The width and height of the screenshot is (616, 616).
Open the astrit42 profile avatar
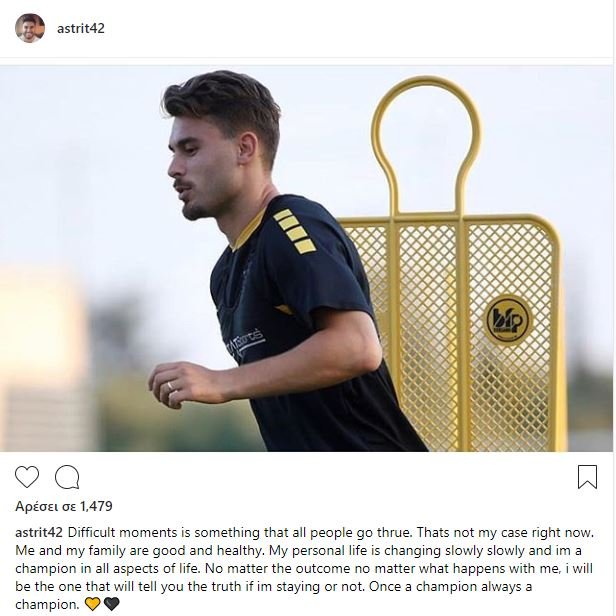[30, 28]
